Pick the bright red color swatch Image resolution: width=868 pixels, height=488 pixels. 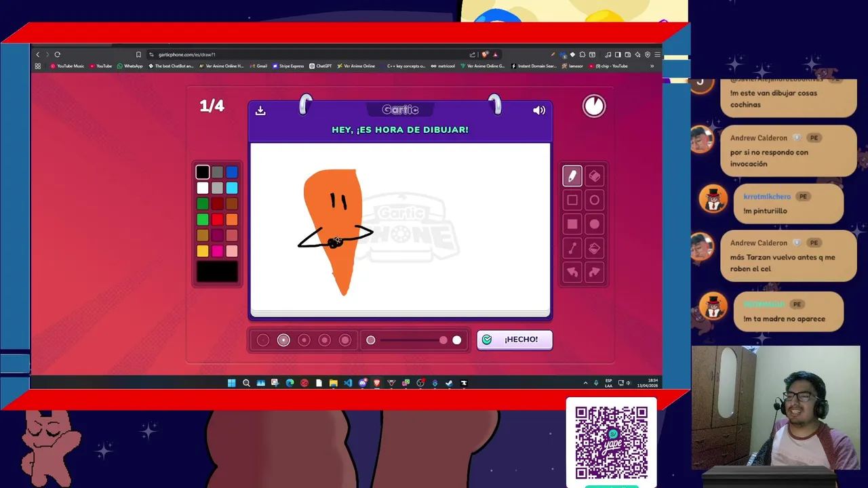point(217,219)
